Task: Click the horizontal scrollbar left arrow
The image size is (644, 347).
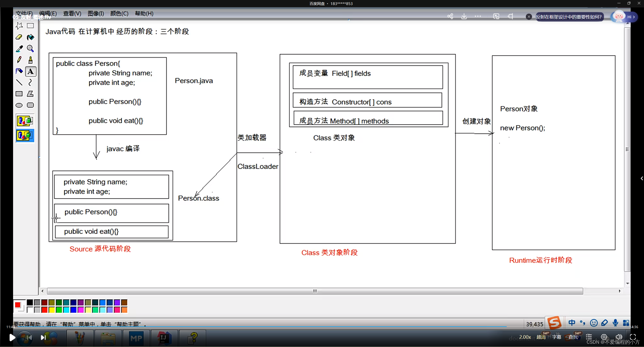Action: [x=42, y=291]
